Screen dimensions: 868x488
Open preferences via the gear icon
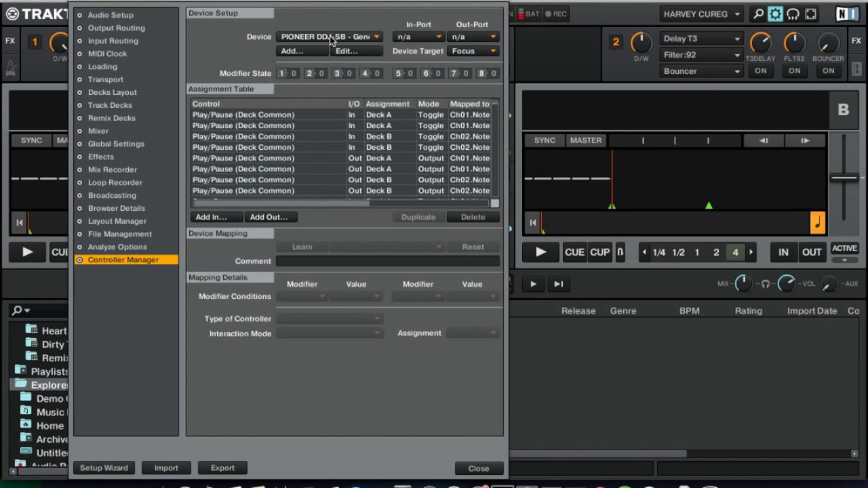pyautogui.click(x=775, y=14)
